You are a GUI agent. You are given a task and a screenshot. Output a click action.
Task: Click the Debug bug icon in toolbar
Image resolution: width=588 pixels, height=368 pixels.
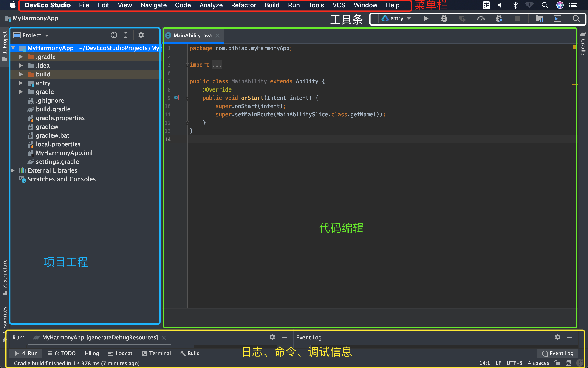444,18
